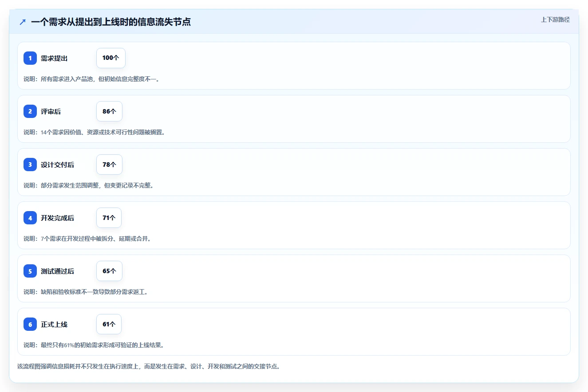This screenshot has width=588, height=392.
Task: Click the note 所有需求进入产品池
Action: point(91,79)
